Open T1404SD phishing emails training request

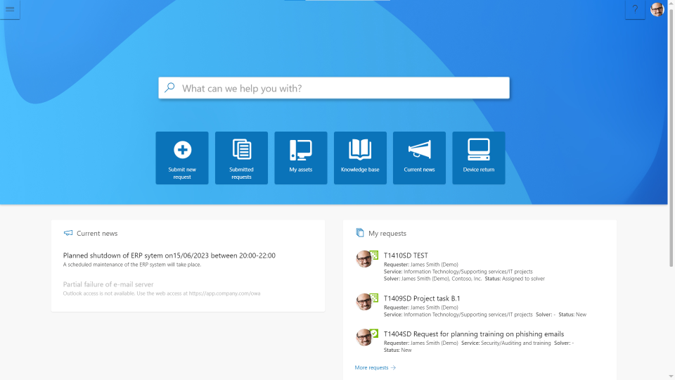click(474, 334)
